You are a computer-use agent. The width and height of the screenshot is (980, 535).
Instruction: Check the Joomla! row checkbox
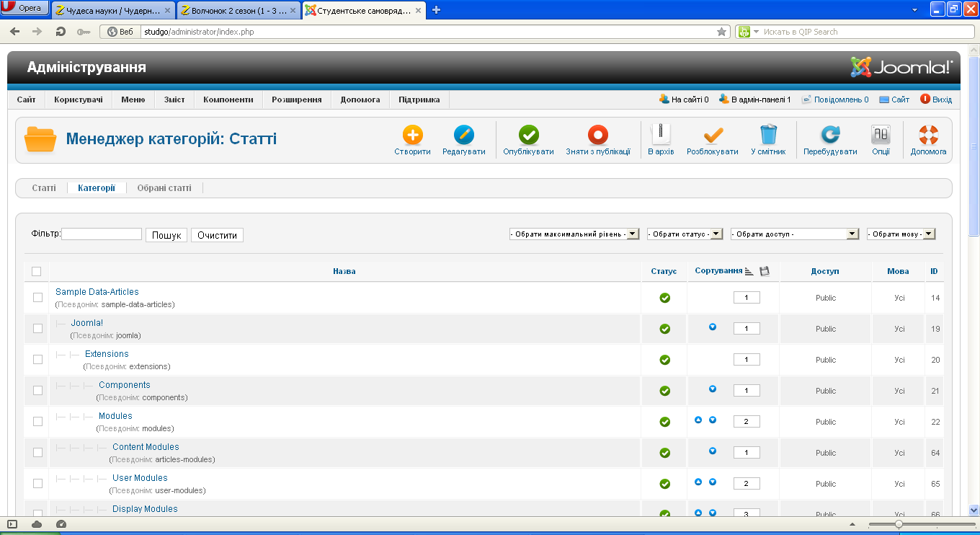pos(37,328)
